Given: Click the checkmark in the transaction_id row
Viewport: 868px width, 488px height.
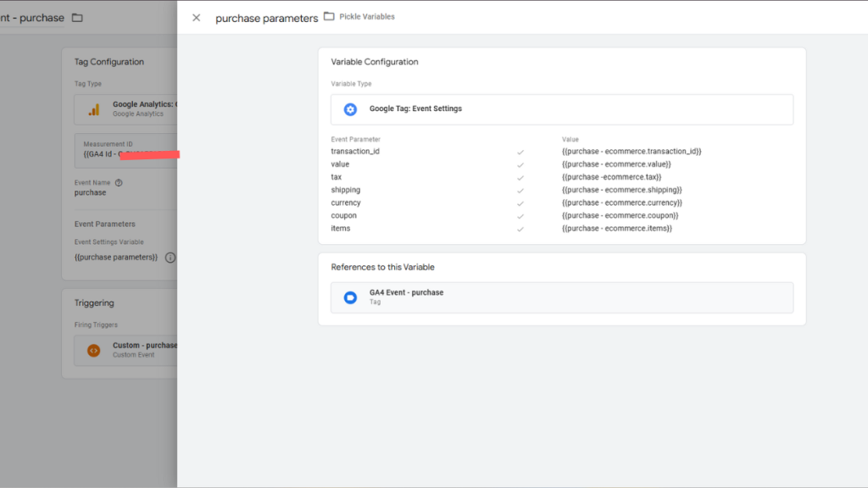Looking at the screenshot, I should point(520,152).
